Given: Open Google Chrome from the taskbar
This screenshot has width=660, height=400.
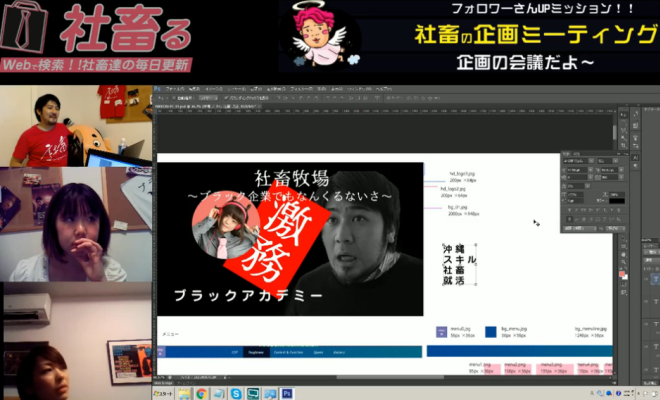Looking at the screenshot, I should pyautogui.click(x=201, y=394).
